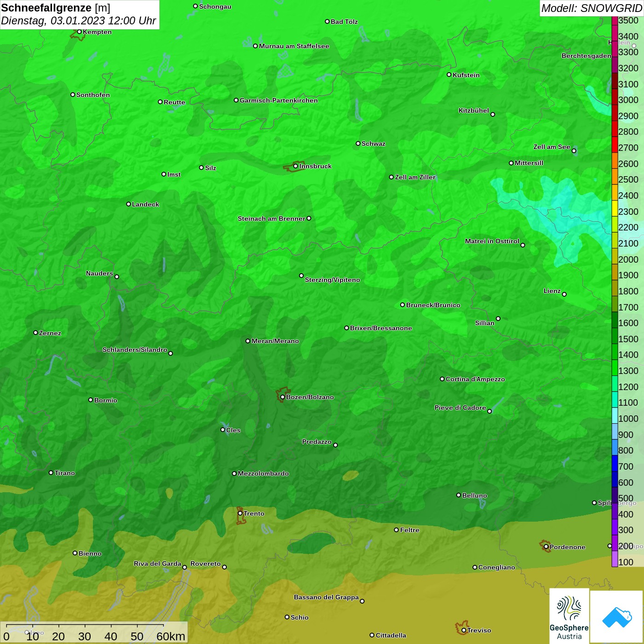Viewport: 644px width, 644px height.
Task: Click the Zernez label
Action: (x=50, y=333)
